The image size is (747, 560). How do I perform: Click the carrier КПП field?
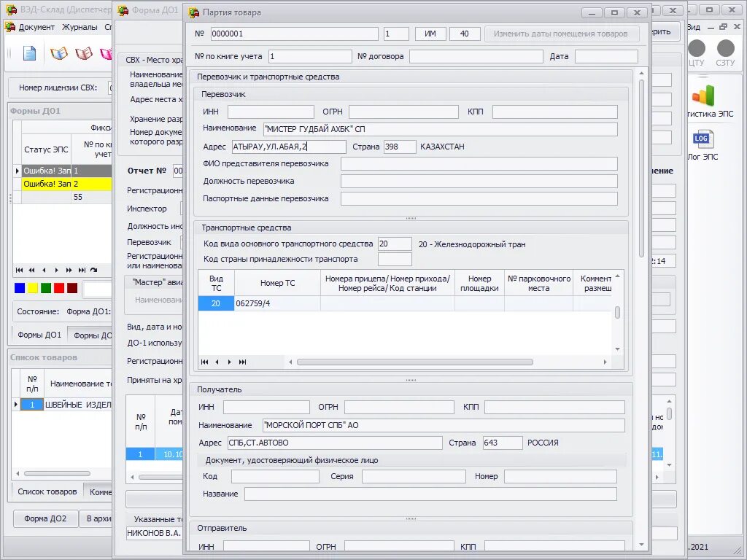point(555,112)
